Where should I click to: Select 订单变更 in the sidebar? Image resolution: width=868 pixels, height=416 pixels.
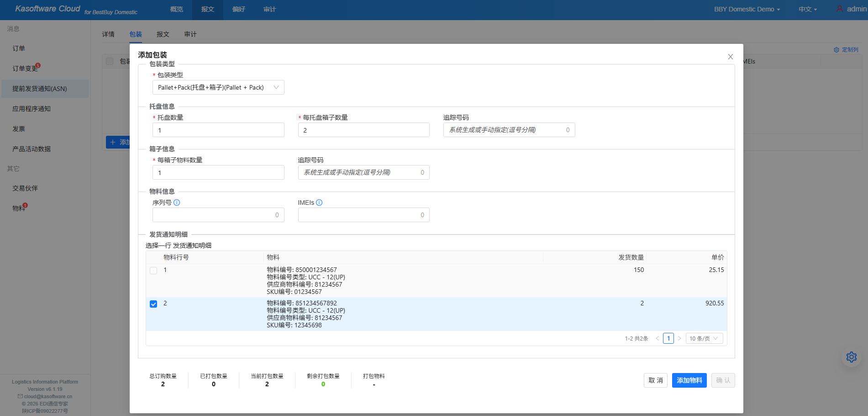25,69
